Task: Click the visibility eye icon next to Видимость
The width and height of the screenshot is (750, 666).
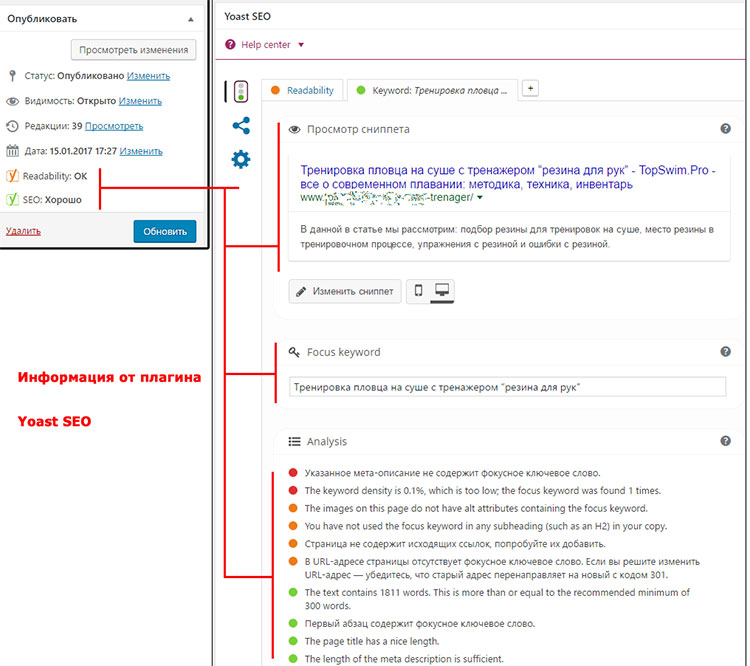Action: [12, 101]
